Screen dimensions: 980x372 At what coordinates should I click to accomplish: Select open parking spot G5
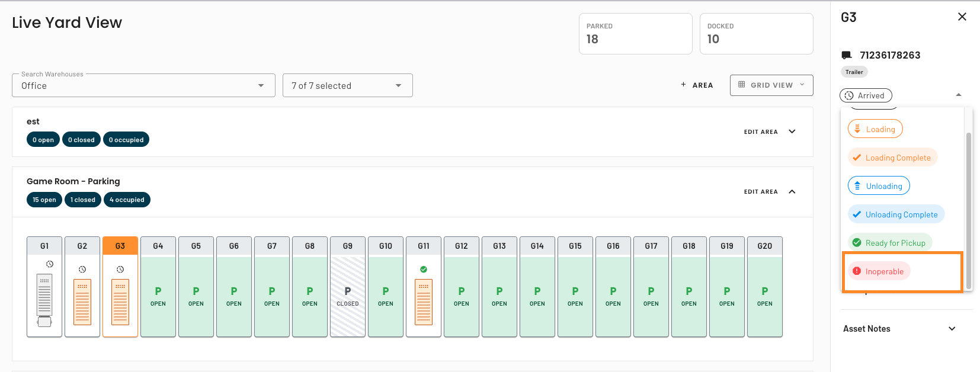(x=196, y=287)
